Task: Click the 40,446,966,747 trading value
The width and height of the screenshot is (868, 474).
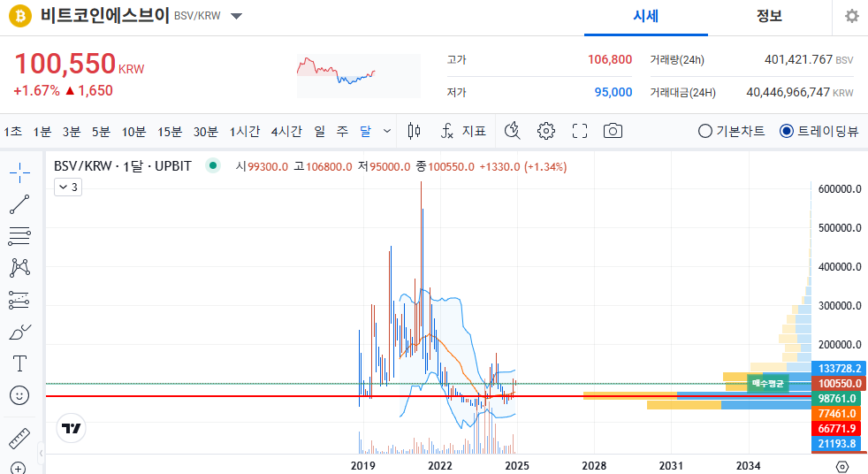Action: click(788, 92)
